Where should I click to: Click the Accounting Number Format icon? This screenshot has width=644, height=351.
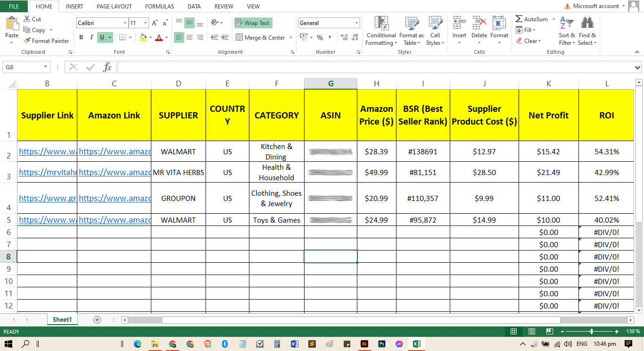click(303, 37)
